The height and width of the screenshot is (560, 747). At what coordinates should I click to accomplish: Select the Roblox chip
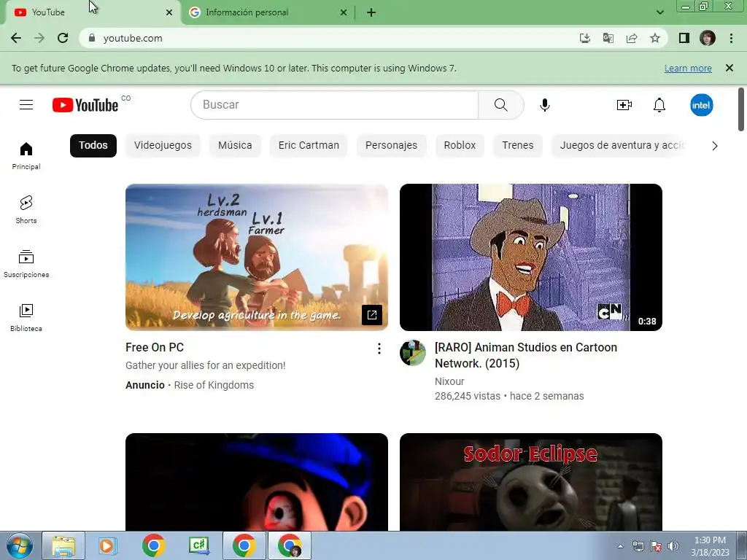point(460,145)
